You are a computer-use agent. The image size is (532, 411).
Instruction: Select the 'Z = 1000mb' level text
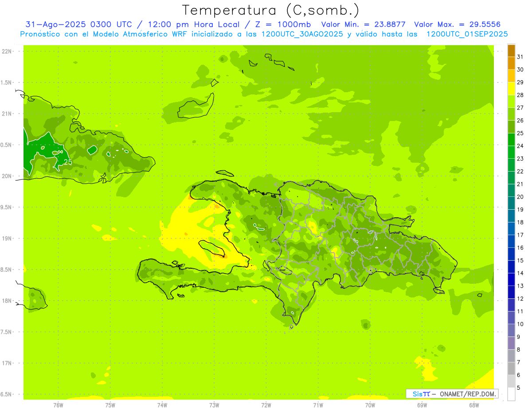click(x=283, y=24)
